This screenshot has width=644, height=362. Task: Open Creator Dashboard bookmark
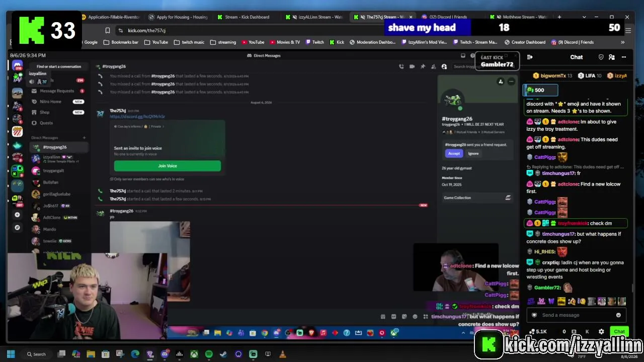point(525,42)
